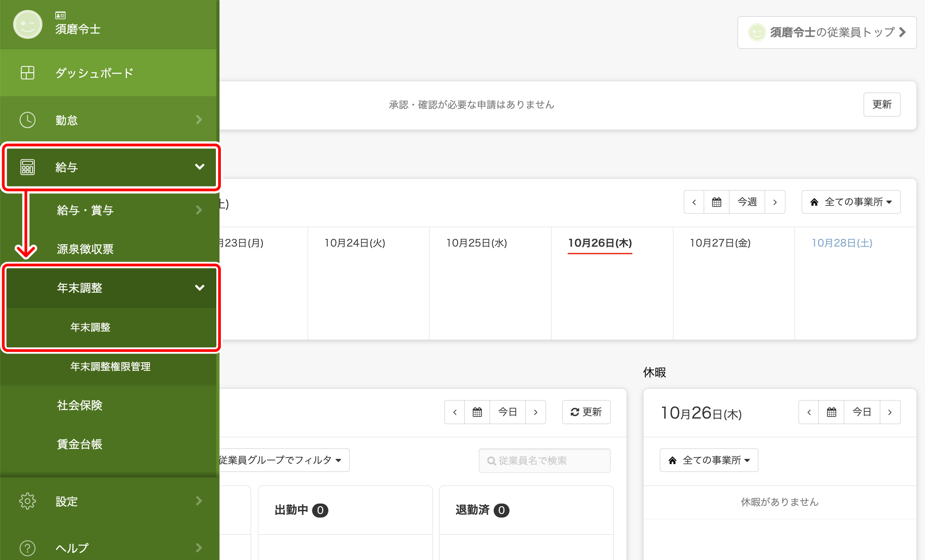Click 10月26日(木) column header
This screenshot has height=560, width=925.
coord(600,243)
